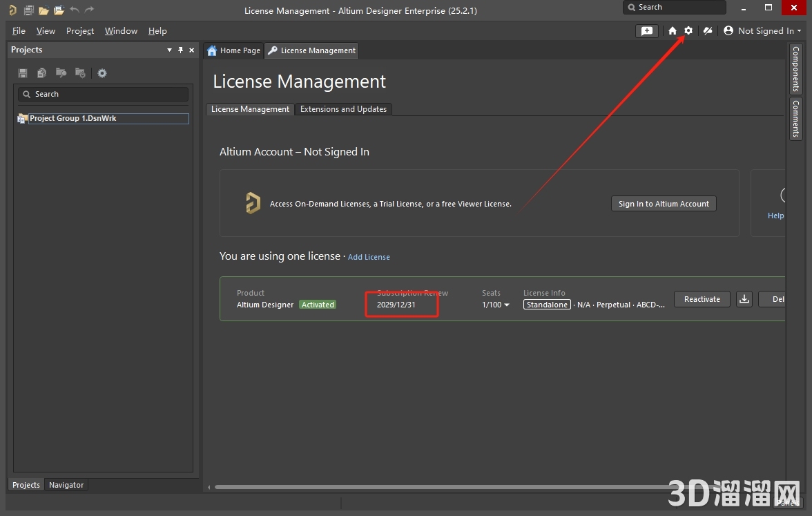Image resolution: width=812 pixels, height=516 pixels.
Task: Click the project folder options icon in Projects panel
Action: point(80,73)
